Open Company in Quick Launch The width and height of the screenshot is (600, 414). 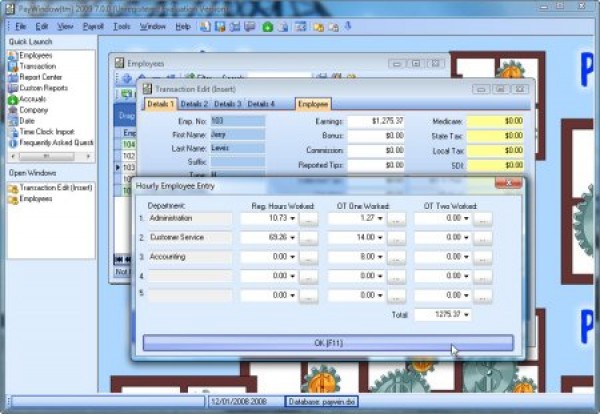28,110
